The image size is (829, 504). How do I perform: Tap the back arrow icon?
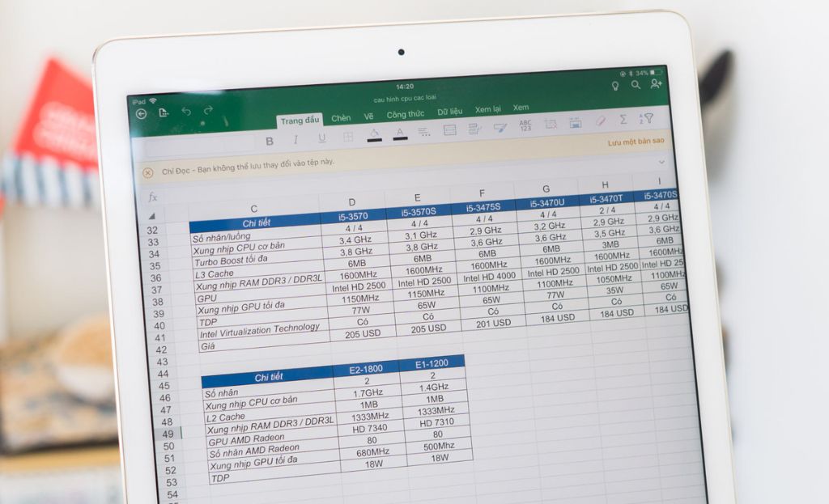click(142, 114)
